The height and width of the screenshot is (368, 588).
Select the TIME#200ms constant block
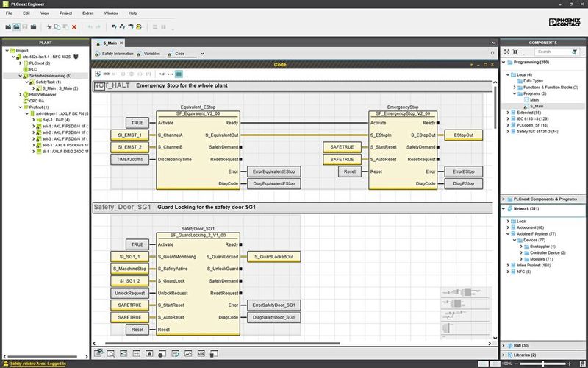point(130,159)
